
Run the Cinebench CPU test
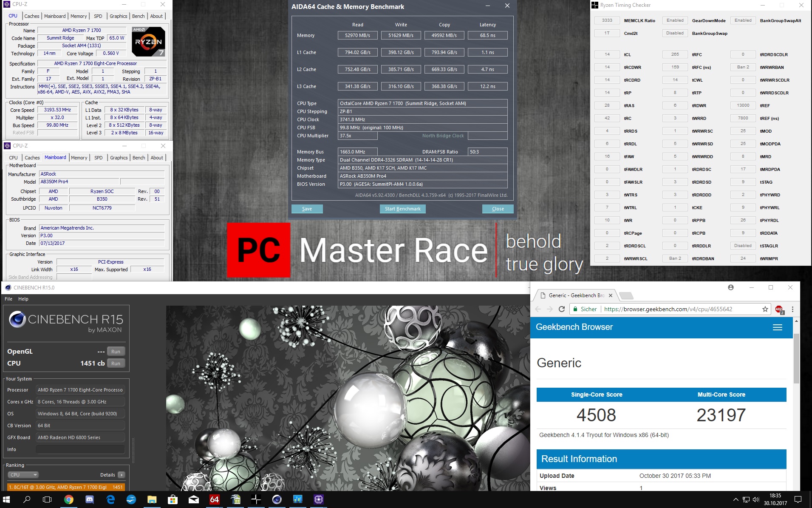click(116, 363)
